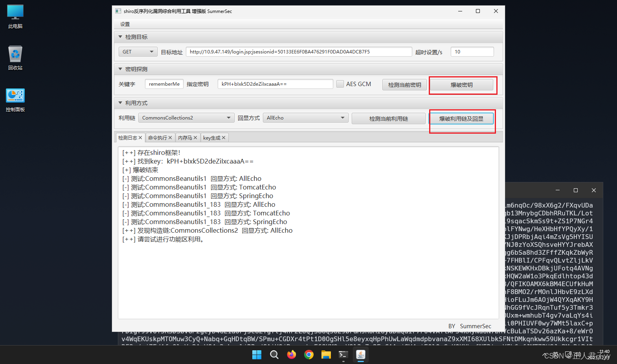
Task: Open the 利用链 CommonsCollections2 dropdown
Action: pos(186,118)
